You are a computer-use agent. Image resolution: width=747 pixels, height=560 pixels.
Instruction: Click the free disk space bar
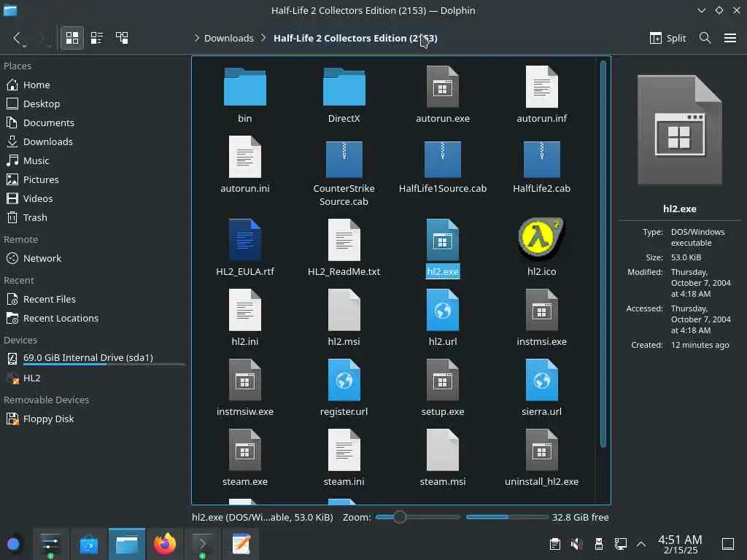(507, 517)
